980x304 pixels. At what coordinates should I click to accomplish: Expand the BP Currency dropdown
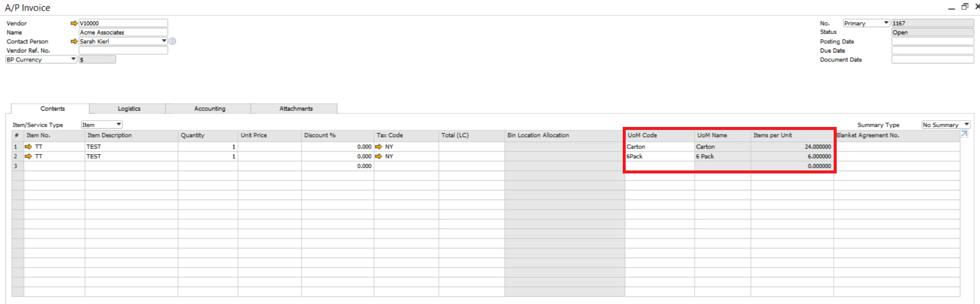coord(73,59)
